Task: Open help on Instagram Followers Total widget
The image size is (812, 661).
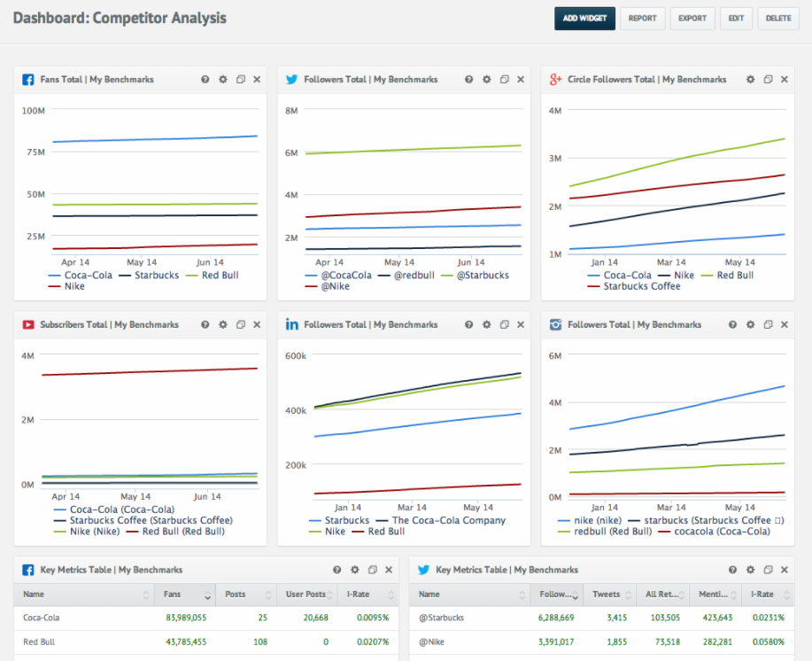Action: pos(732,324)
